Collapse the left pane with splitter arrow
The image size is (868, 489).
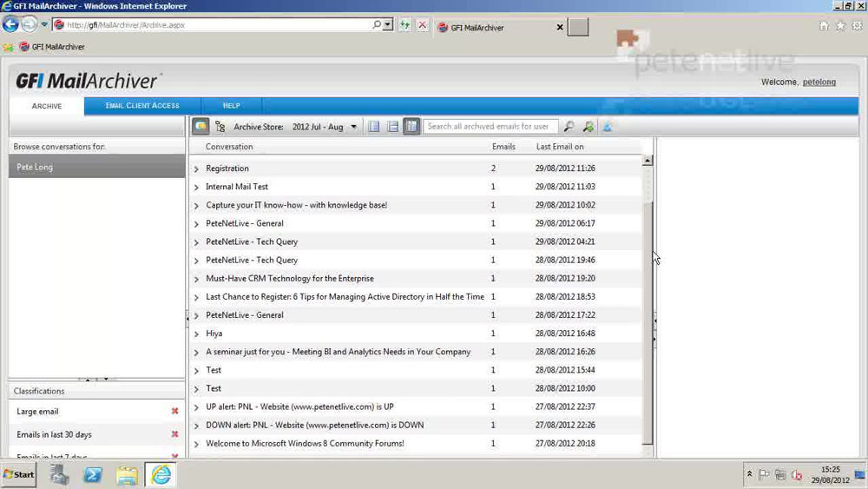pos(187,319)
